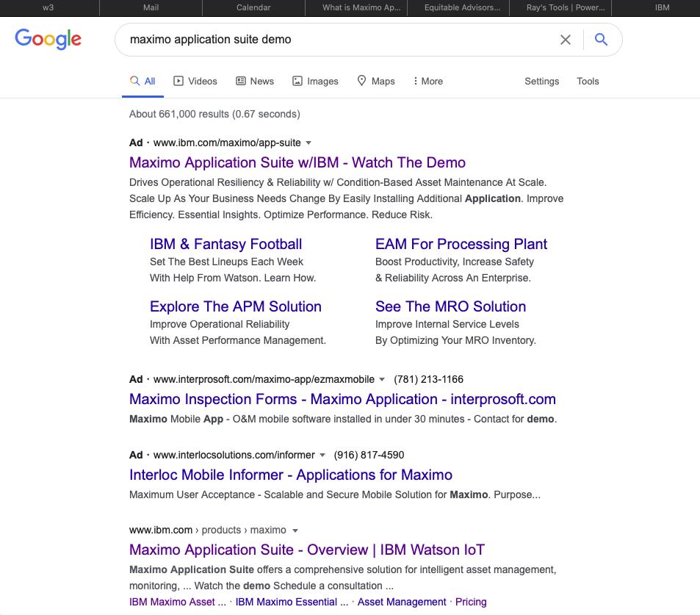Switch to the Calendar browser tab

click(x=253, y=7)
